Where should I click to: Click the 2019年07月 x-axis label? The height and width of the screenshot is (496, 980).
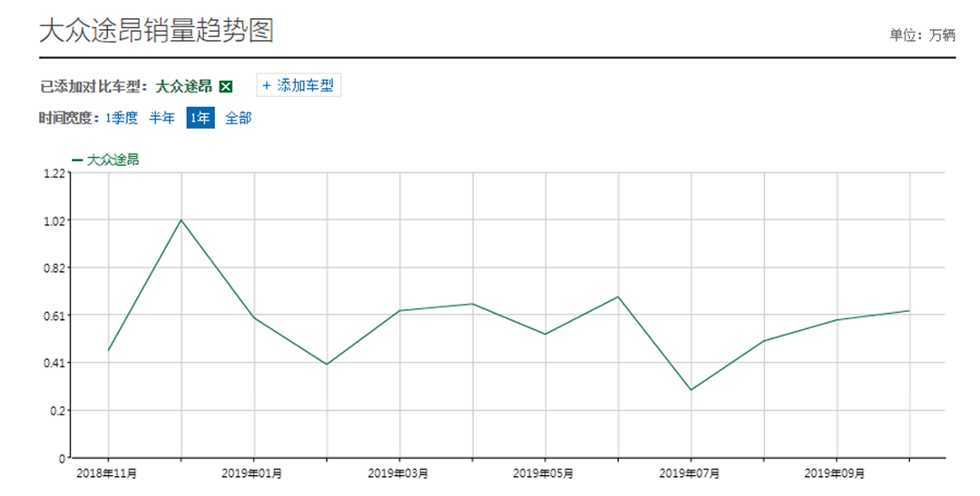690,473
